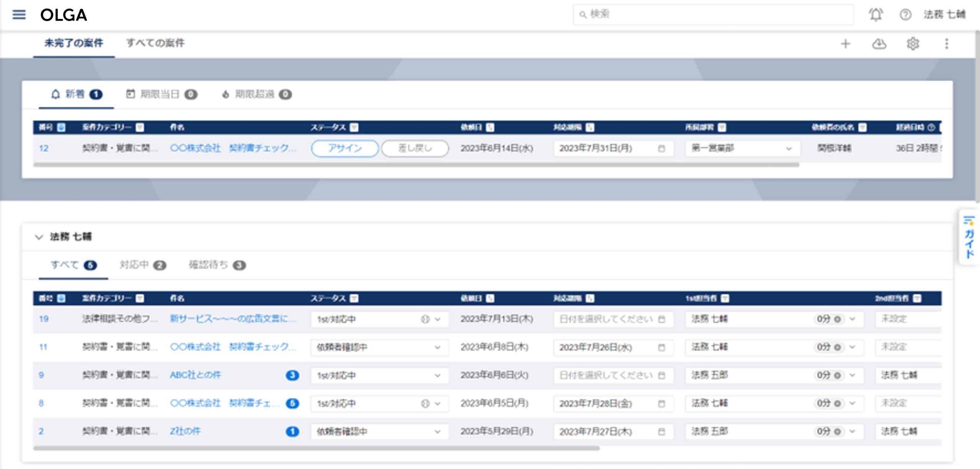The image size is (980, 469).
Task: Click the 新着 table horizontal scrollbar
Action: (416, 165)
